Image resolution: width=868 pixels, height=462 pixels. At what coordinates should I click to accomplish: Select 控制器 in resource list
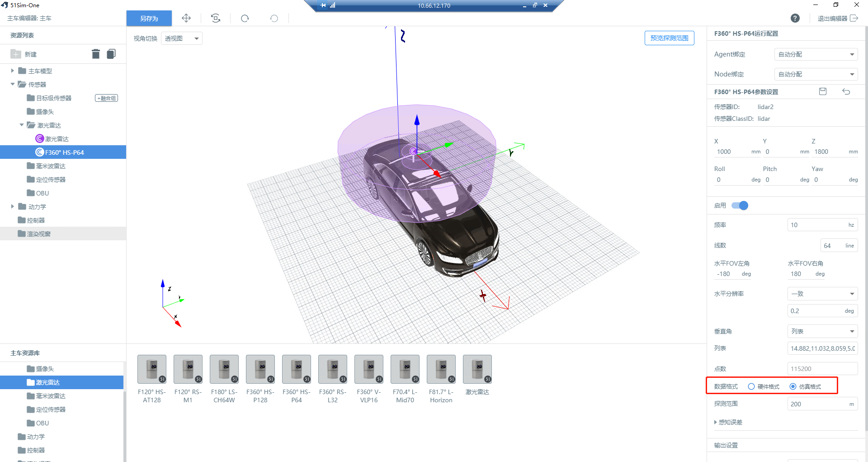(x=63, y=220)
